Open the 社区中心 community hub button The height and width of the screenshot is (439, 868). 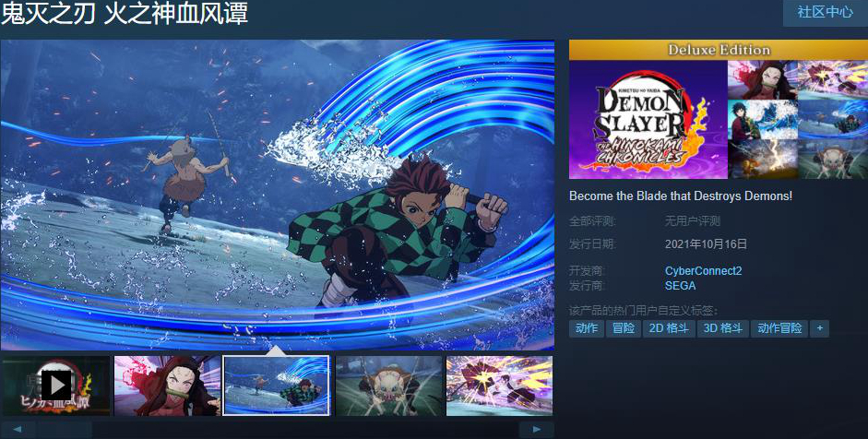click(x=825, y=12)
